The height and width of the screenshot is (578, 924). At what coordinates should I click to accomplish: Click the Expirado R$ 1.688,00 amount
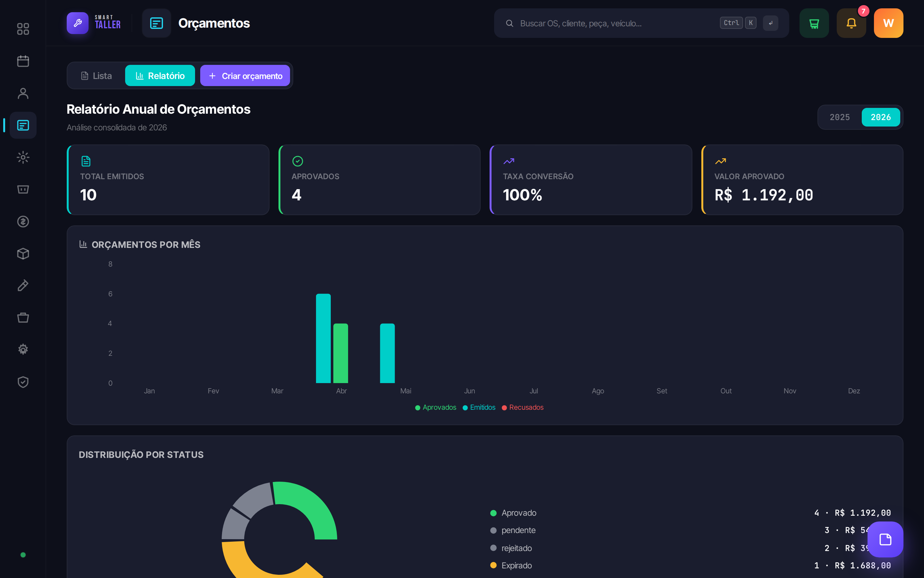(x=862, y=565)
